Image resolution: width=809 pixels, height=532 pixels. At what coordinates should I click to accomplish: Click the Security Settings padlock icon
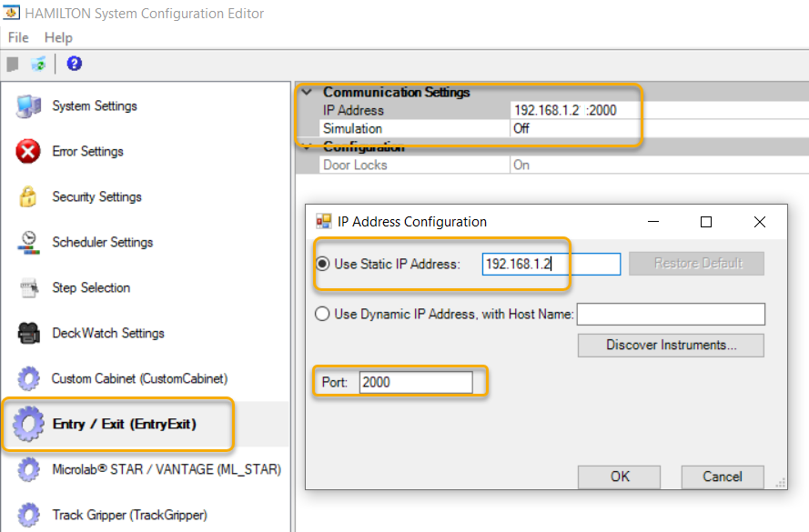(28, 197)
